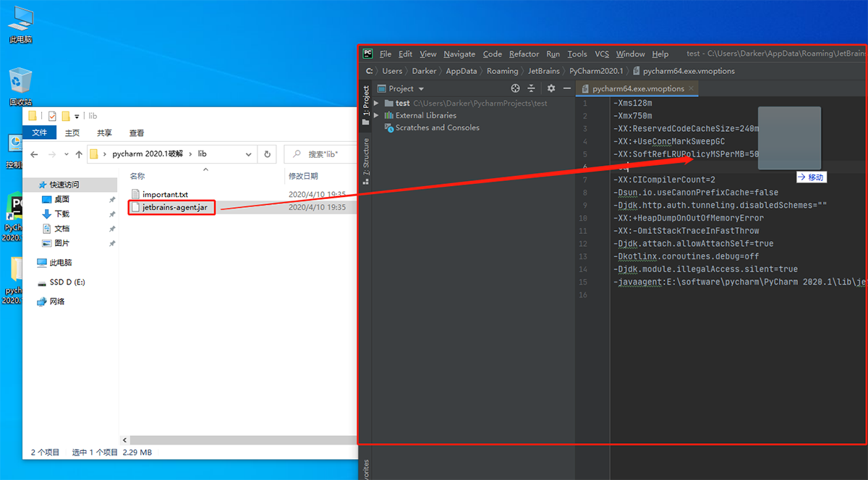
Task: Open the Refactor menu
Action: point(524,54)
